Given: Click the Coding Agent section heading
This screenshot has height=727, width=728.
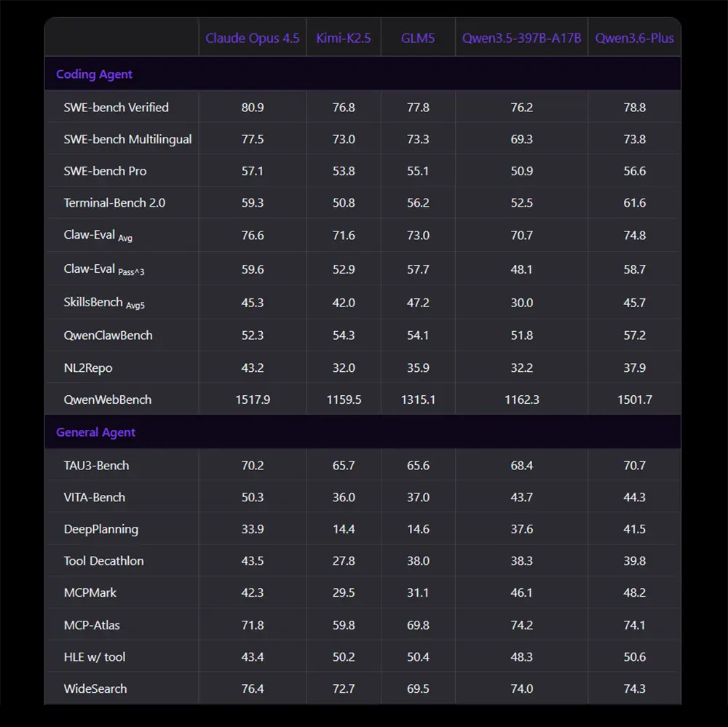Looking at the screenshot, I should [x=94, y=74].
